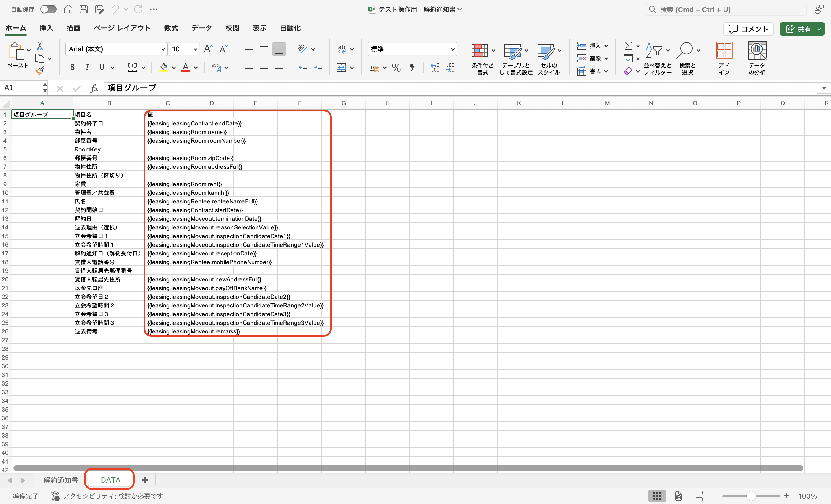Click the decrease decimal places icon
The image size is (831, 504).
tap(450, 68)
